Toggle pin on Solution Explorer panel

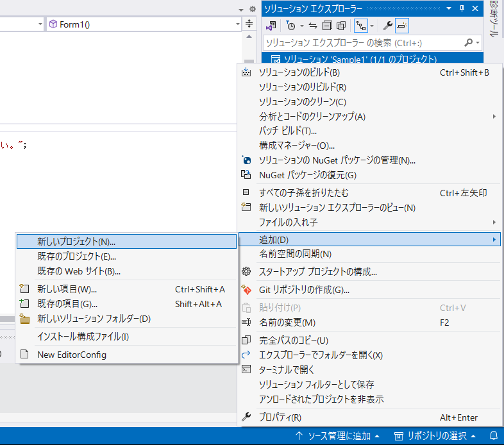coord(462,8)
